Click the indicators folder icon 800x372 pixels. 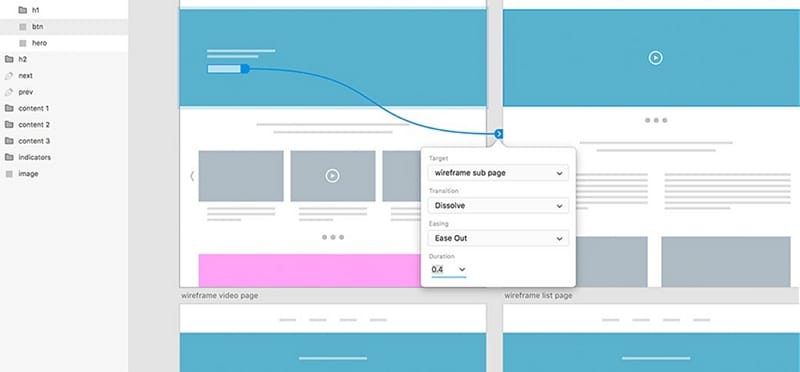click(9, 157)
